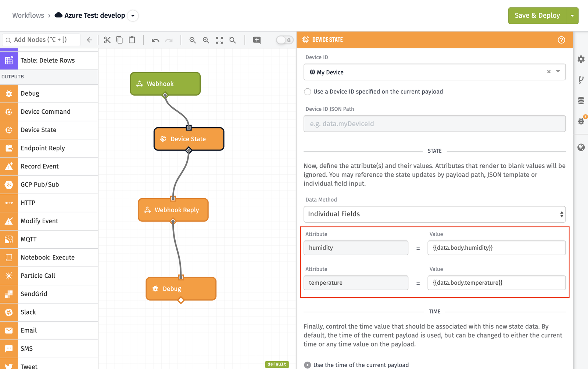Image resolution: width=588 pixels, height=369 pixels.
Task: Select the Cut tool in the toolbar
Action: click(x=107, y=40)
